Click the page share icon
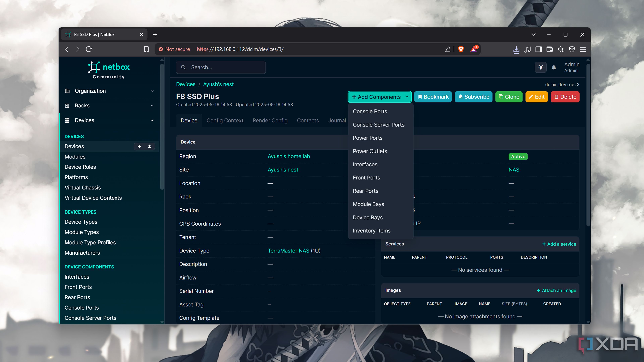 (x=447, y=49)
